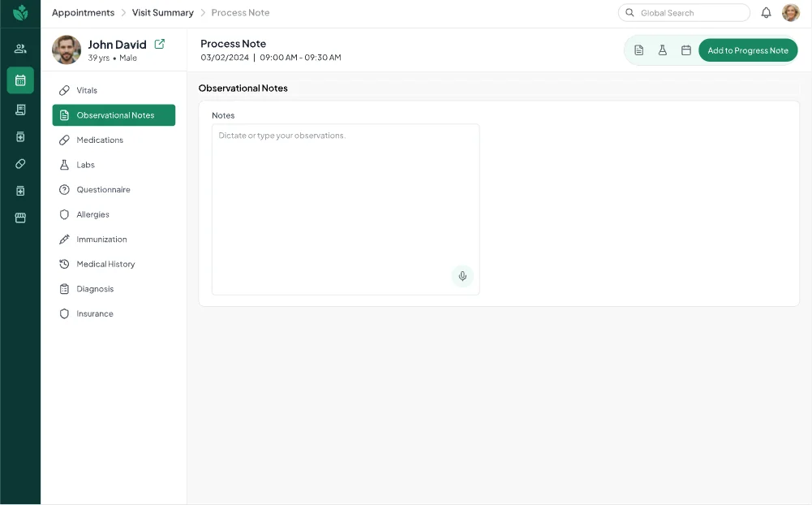
Task: Open Medical History section in sidebar
Action: [114, 265]
